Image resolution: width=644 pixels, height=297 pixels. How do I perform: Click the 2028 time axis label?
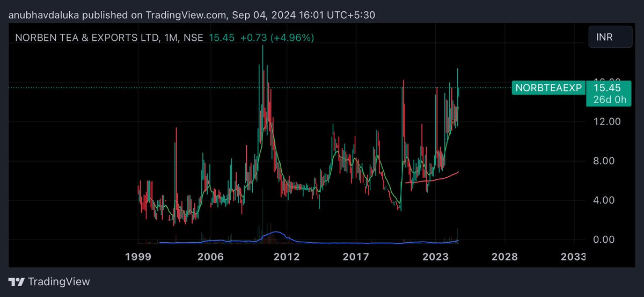[x=505, y=257]
